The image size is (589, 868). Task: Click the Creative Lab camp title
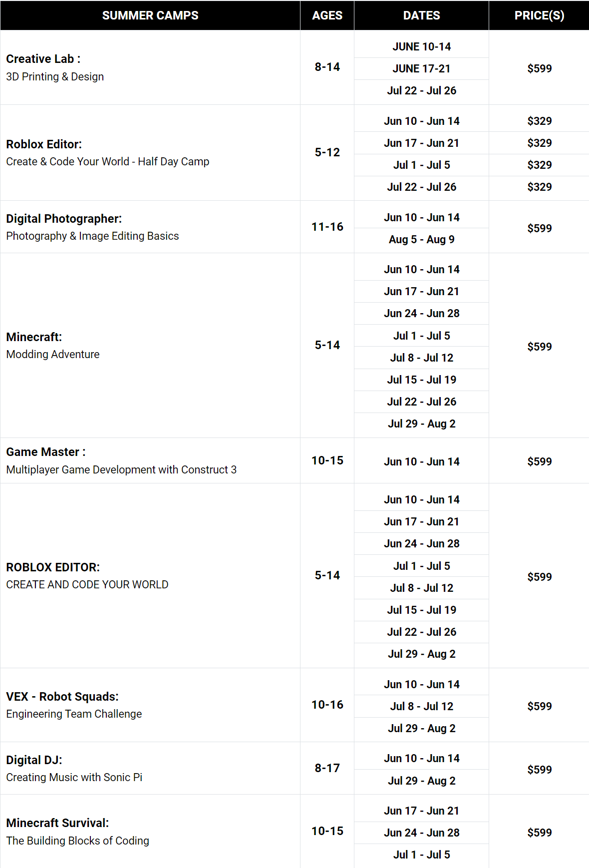coord(43,59)
